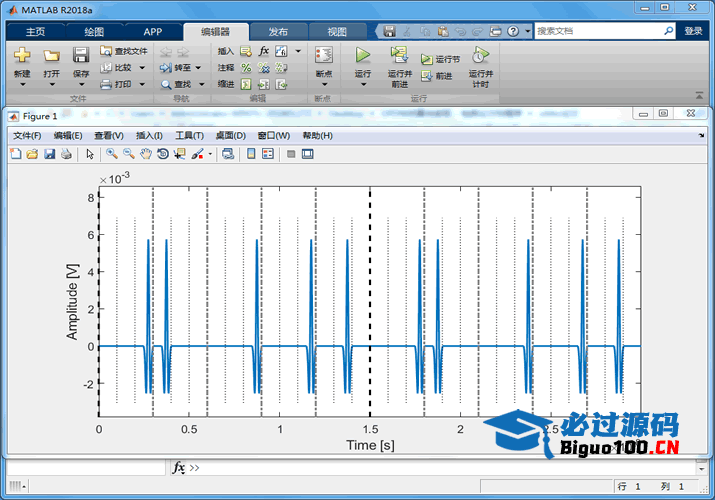Image resolution: width=715 pixels, height=500 pixels.
Task: Click the save figure icon in Figure 1 toolbar
Action: pos(49,154)
